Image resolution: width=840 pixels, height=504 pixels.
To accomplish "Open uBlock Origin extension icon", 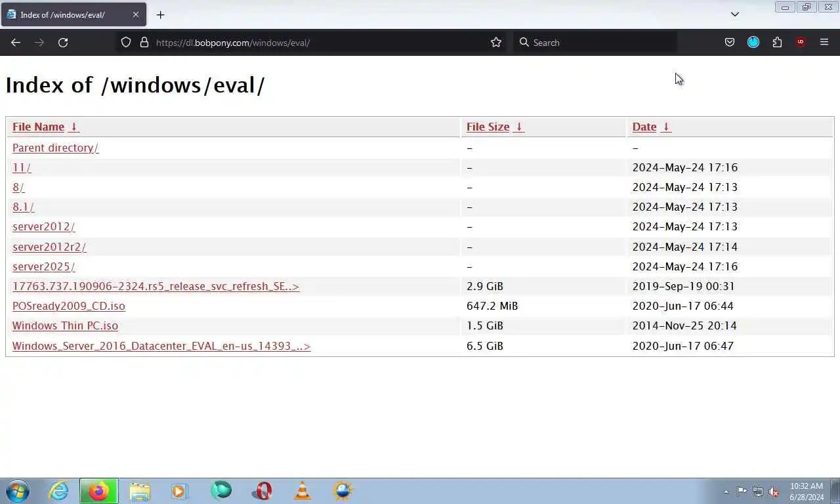I will [x=801, y=42].
